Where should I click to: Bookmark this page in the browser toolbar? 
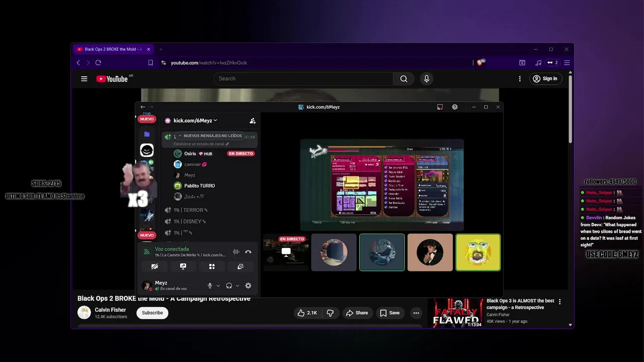coord(150,63)
